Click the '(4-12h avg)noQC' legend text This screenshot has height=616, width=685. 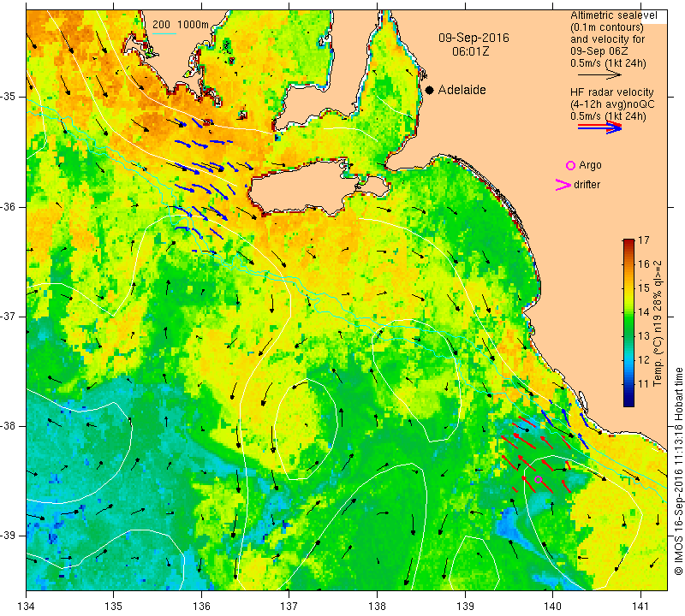[x=612, y=104]
